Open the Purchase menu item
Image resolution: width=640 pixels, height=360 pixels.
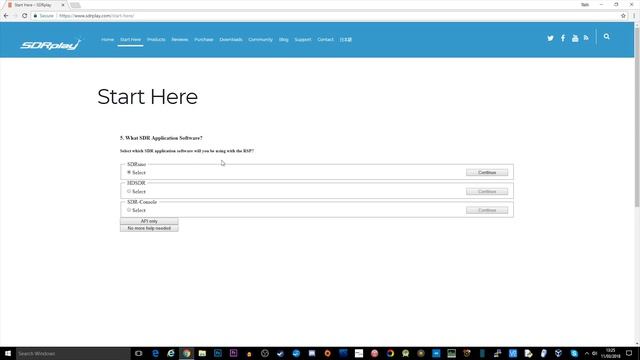[204, 40]
